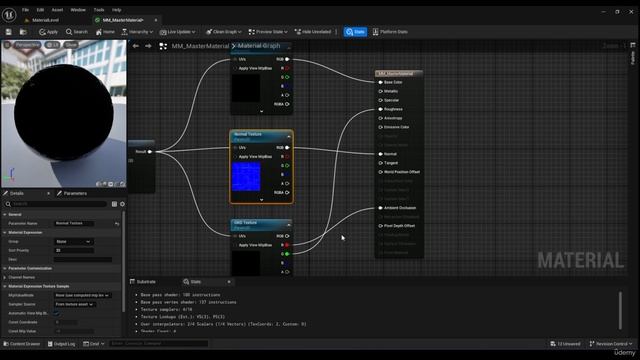Close the Details tab
This screenshot has height=360, width=640.
pos(49,193)
